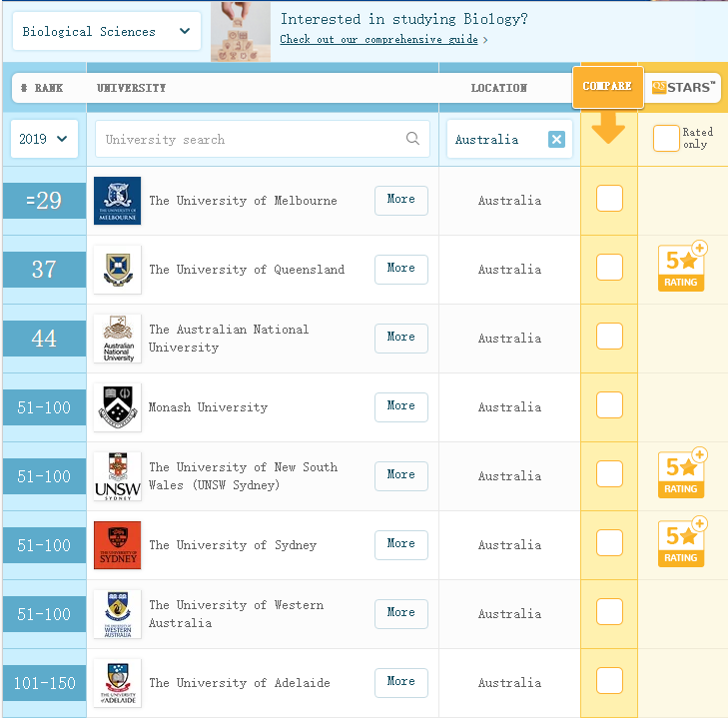Viewport: 728px width, 718px height.
Task: Click More button for Monash University
Action: (x=401, y=407)
